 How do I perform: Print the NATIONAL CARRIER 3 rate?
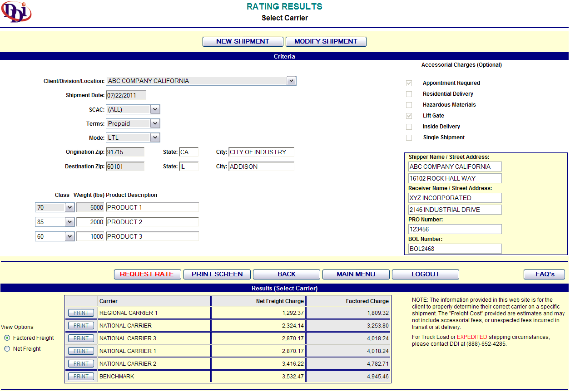point(81,338)
